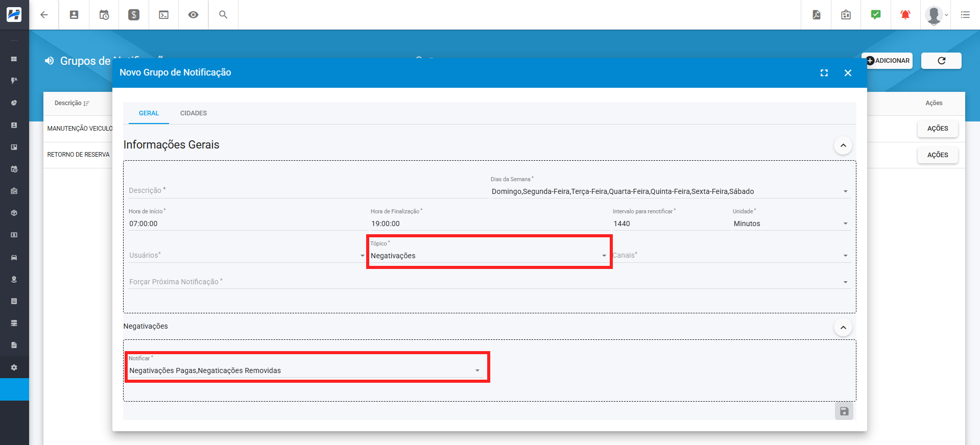Open the Forçar Próxima Notificação dropdown
Viewport: 980px width, 445px height.
(489, 282)
